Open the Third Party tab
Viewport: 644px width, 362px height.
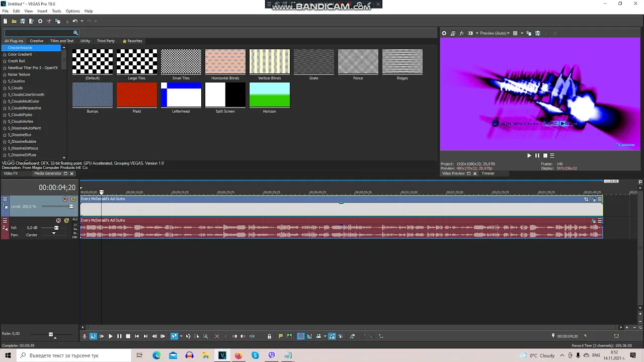[106, 41]
